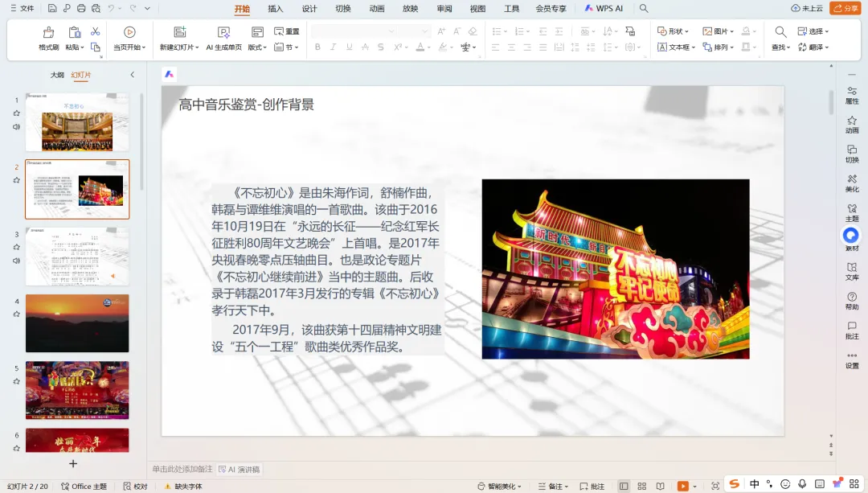Click the Search magnifier beside WPS AI

643,8
